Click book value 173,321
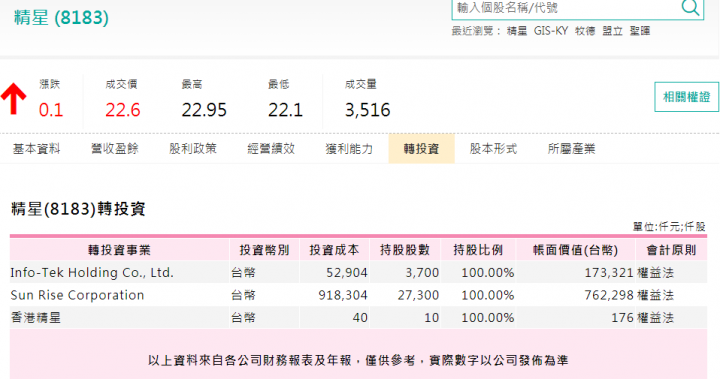 (609, 273)
